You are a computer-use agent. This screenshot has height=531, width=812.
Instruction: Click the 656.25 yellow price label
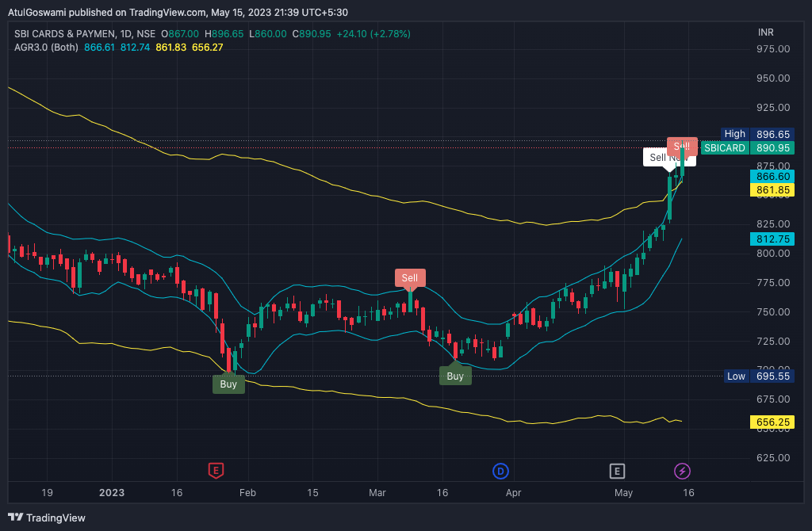pos(772,422)
